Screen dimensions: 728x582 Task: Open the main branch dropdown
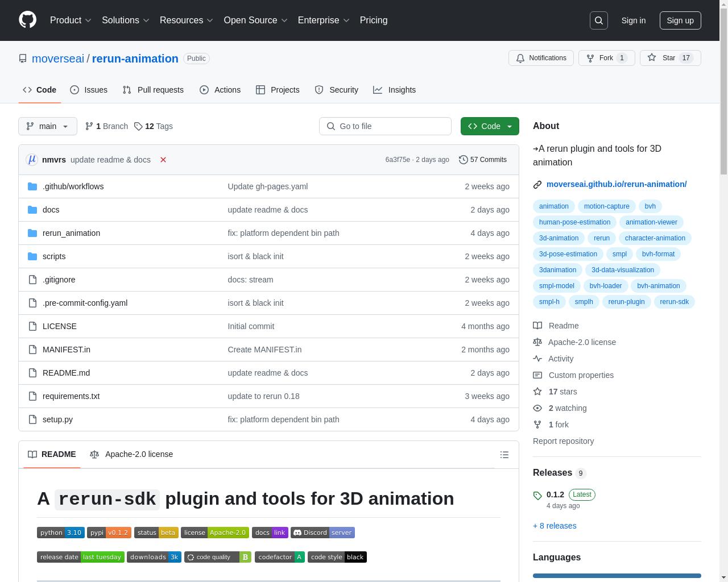48,126
